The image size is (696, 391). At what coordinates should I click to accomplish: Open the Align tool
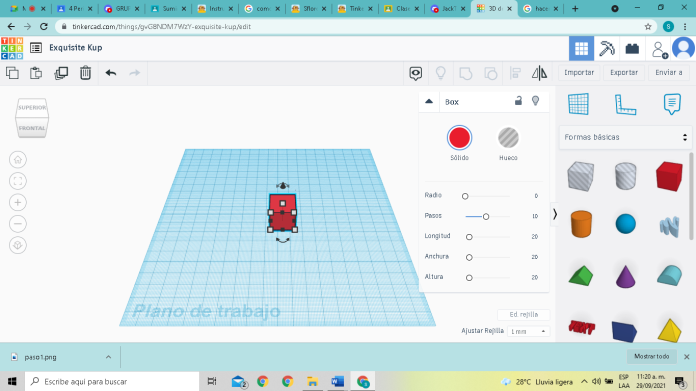(x=515, y=73)
